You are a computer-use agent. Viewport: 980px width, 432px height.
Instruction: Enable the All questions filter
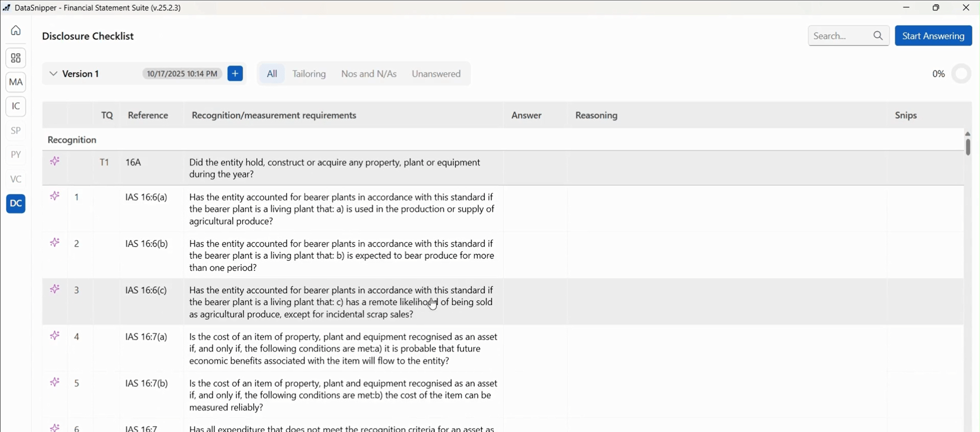272,74
